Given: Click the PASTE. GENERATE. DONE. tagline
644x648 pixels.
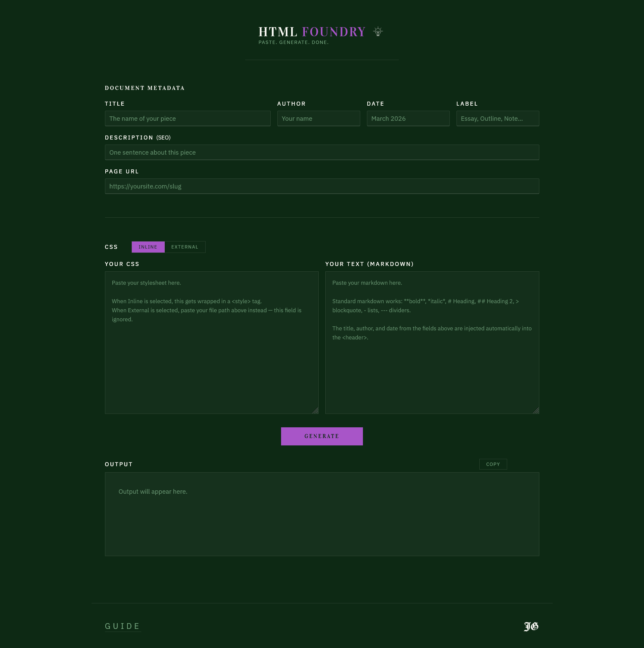Looking at the screenshot, I should pos(293,42).
